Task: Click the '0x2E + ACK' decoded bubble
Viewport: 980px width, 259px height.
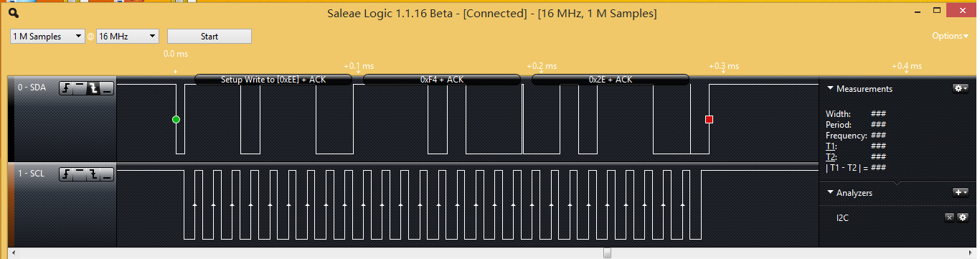Action: pos(611,80)
